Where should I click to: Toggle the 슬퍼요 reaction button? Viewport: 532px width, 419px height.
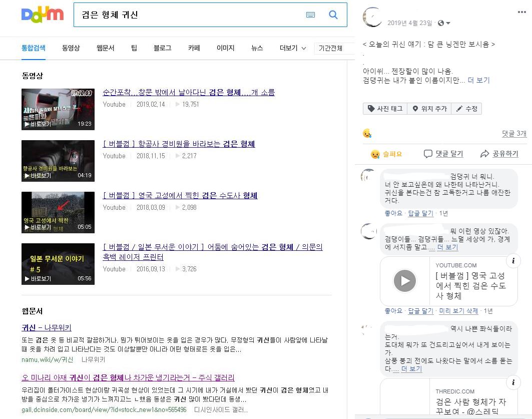coord(386,154)
